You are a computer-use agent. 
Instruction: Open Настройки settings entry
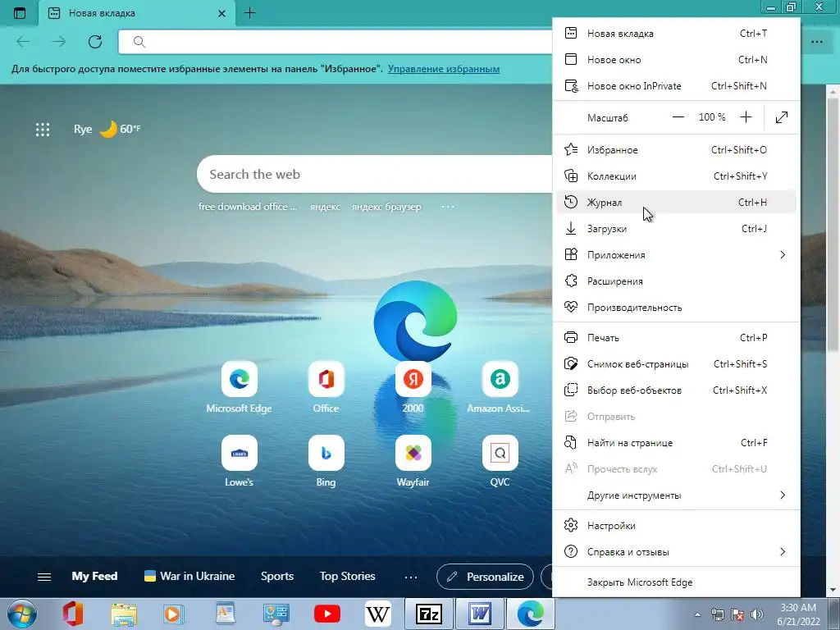pyautogui.click(x=676, y=526)
